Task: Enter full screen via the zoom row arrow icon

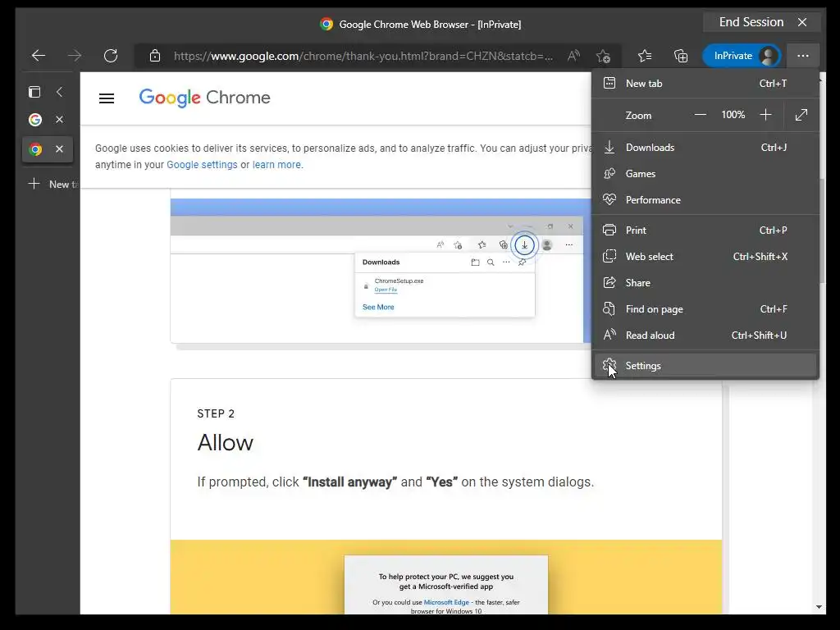Action: click(x=801, y=115)
